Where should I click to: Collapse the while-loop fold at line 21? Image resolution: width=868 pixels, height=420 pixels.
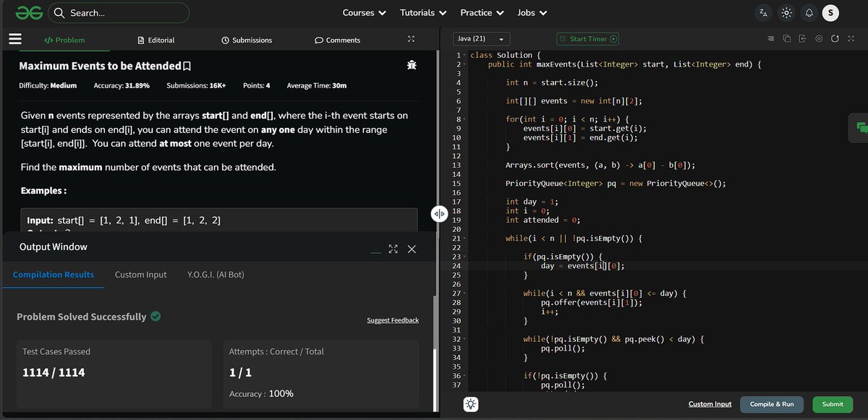click(x=465, y=238)
